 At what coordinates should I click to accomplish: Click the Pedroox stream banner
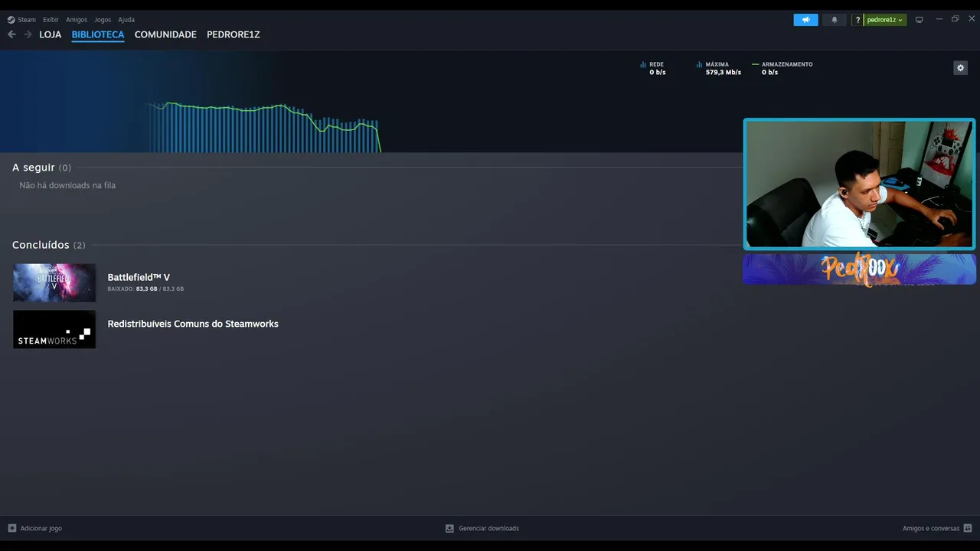tap(859, 269)
